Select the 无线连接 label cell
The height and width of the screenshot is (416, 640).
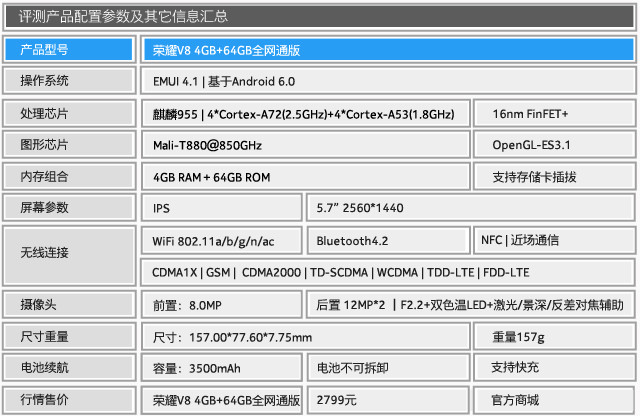point(69,256)
